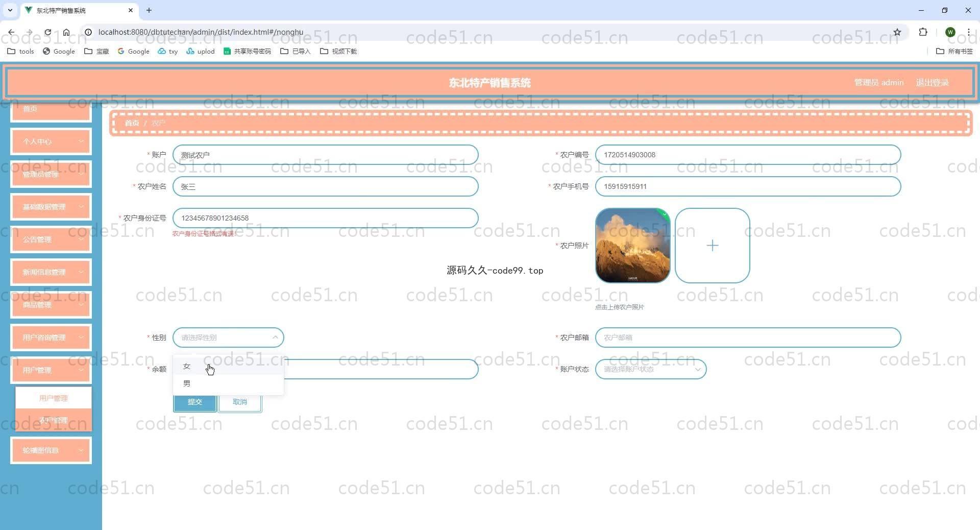
Task: Expand the 管理员管理 sidebar menu
Action: [x=51, y=174]
